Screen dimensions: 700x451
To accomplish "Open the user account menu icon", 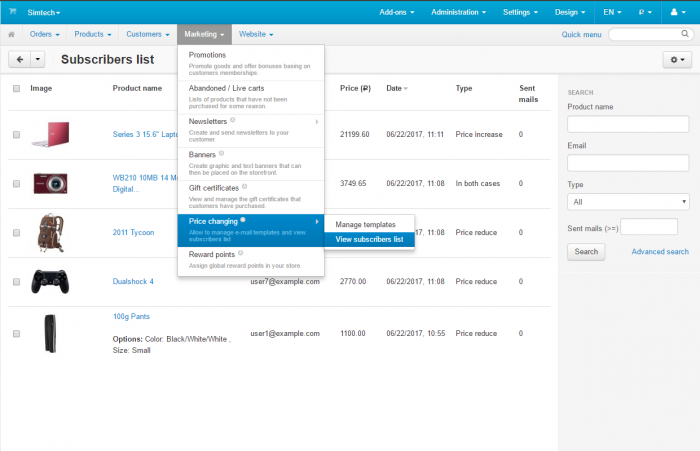I will tap(678, 12).
